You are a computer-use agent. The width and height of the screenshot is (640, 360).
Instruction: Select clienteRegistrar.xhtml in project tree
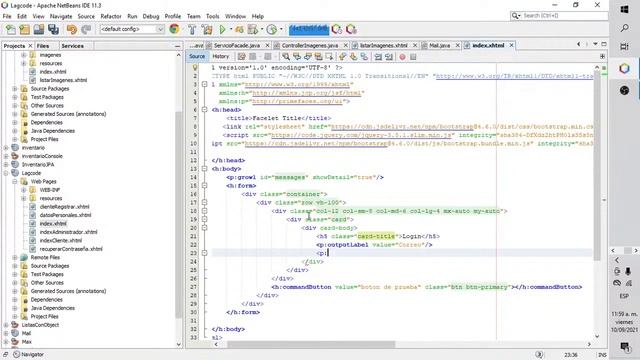(x=64, y=207)
